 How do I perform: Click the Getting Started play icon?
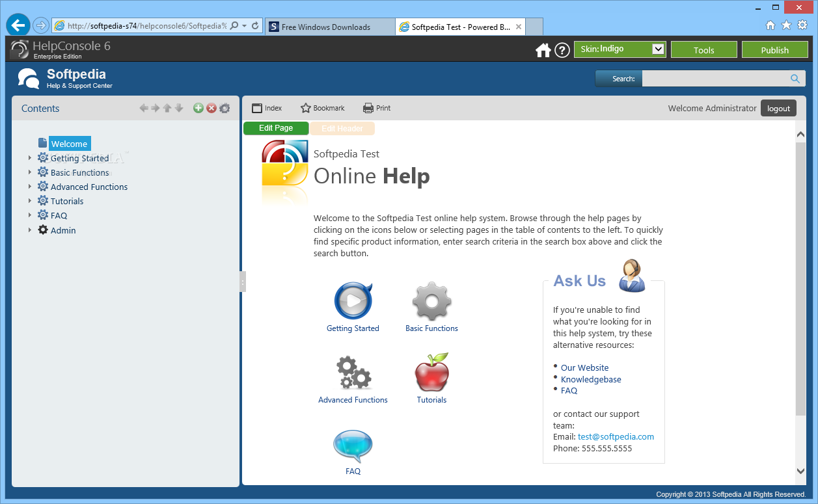[353, 300]
